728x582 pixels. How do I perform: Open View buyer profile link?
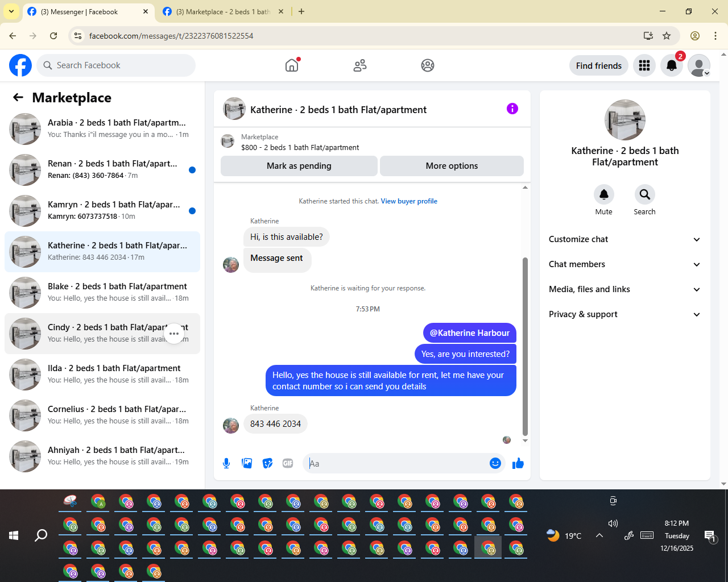pyautogui.click(x=409, y=201)
